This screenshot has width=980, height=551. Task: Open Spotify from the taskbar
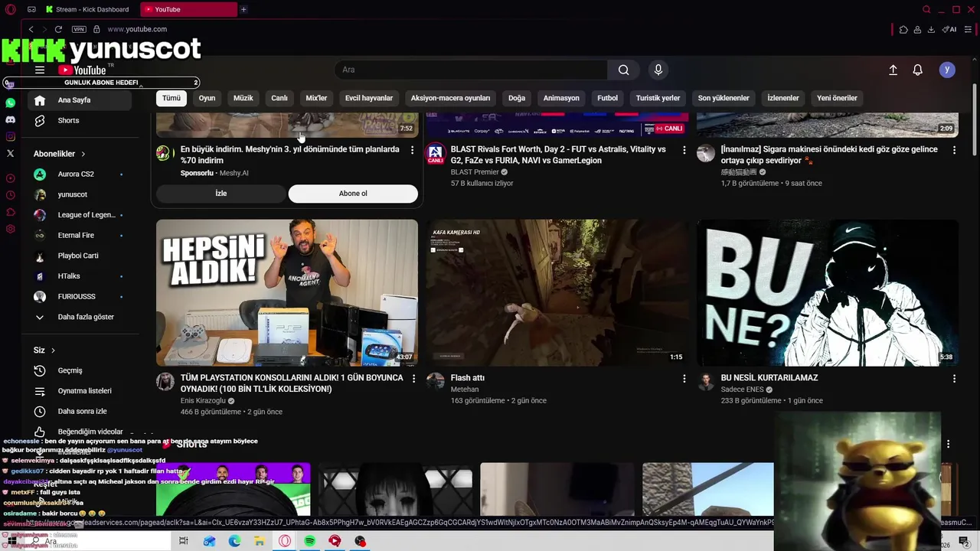309,541
